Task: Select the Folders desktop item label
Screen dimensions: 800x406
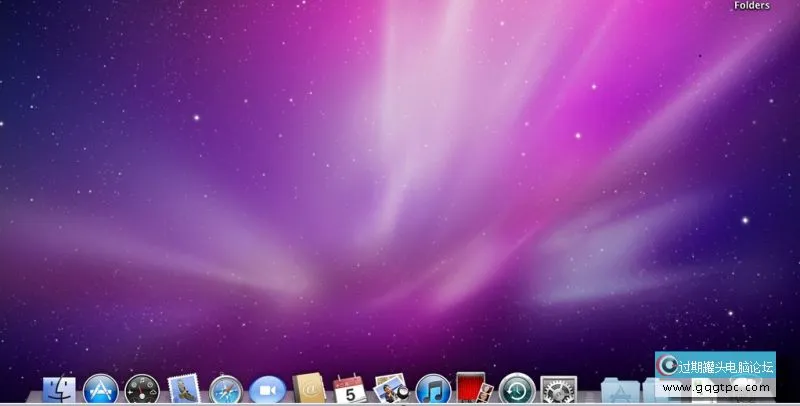Action: 752,6
